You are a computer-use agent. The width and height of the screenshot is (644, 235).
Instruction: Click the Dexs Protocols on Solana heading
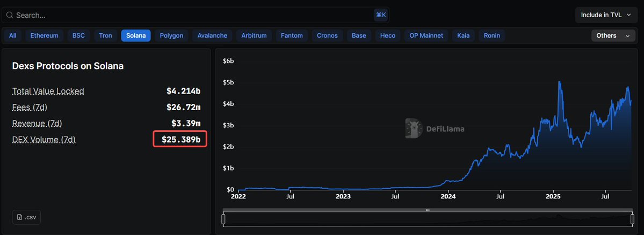[68, 66]
